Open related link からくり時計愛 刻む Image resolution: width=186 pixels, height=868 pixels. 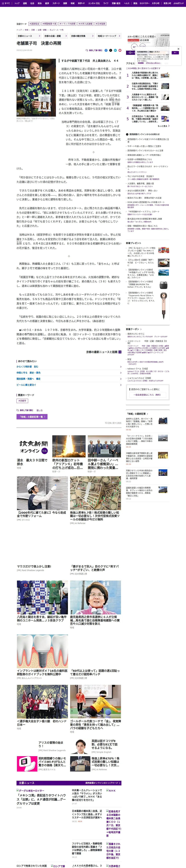click(69, 367)
